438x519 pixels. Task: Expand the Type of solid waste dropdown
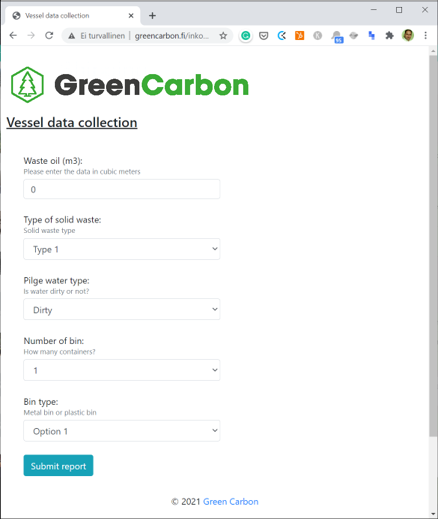(122, 249)
